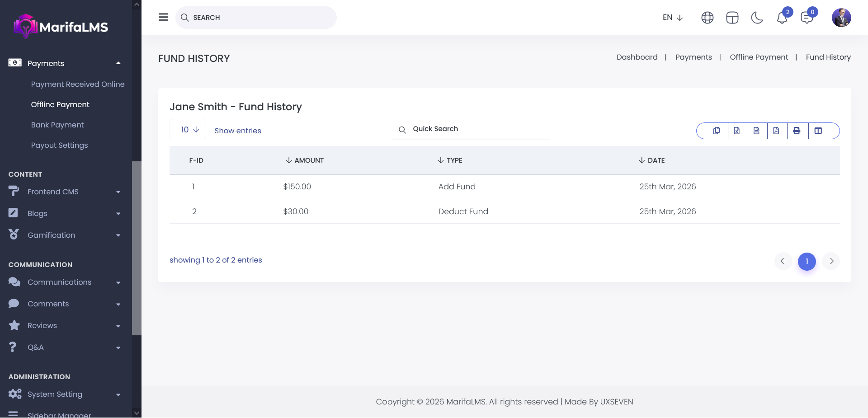This screenshot has width=868, height=418.
Task: Copy table data with the copy icon
Action: tap(717, 131)
